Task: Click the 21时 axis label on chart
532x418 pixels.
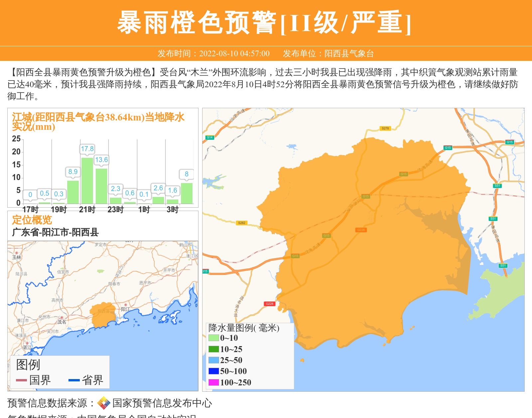Action: [87, 210]
